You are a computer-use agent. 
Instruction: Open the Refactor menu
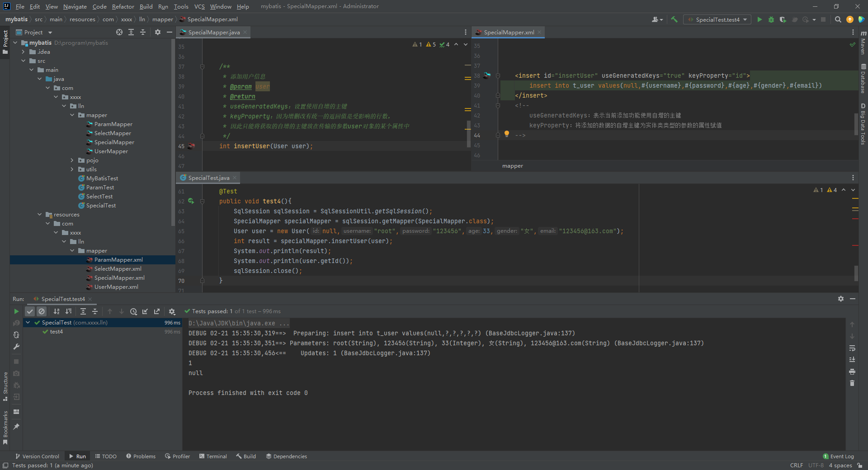tap(123, 6)
